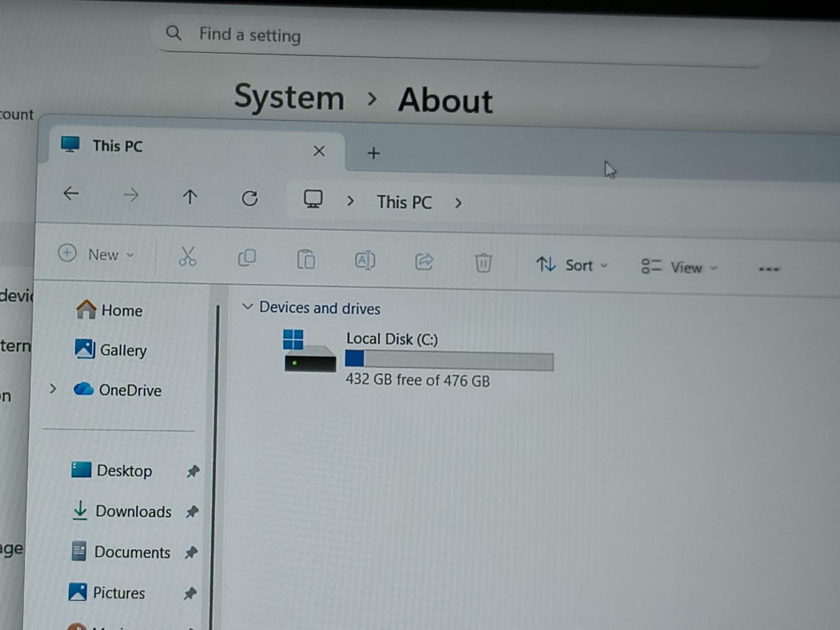840x630 pixels.
Task: Toggle the pin beside Documents
Action: (191, 552)
